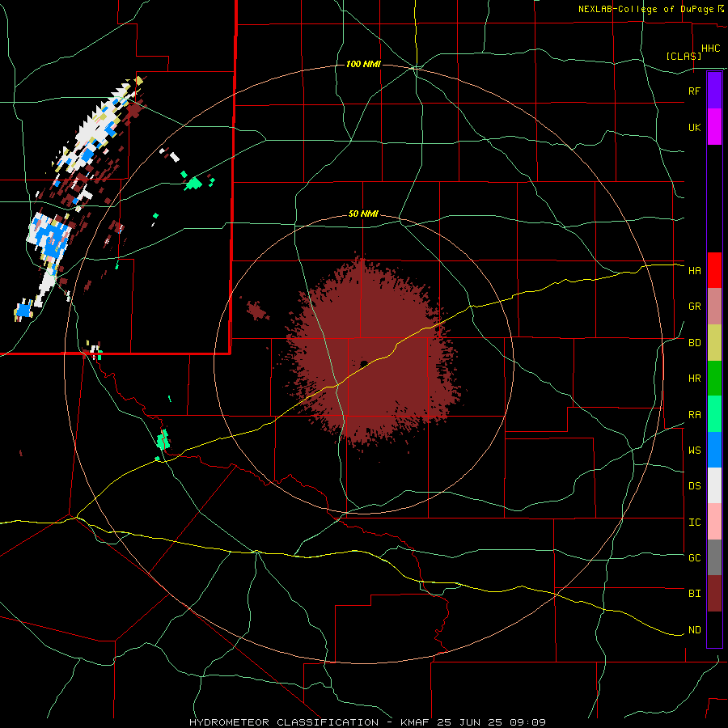Image resolution: width=728 pixels, height=728 pixels.
Task: Click the BD legend label
Action: pos(694,343)
